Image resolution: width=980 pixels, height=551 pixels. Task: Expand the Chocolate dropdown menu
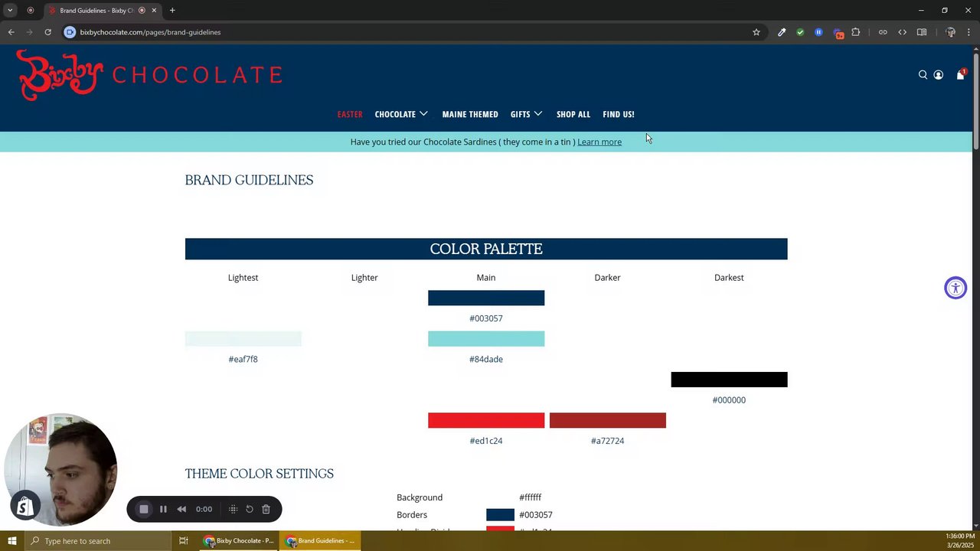point(401,114)
